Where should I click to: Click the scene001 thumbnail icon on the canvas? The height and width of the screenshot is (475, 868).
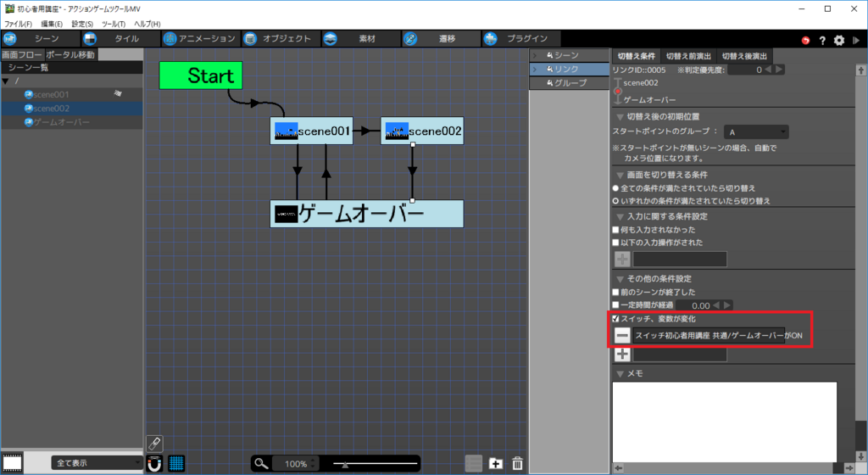click(x=287, y=131)
